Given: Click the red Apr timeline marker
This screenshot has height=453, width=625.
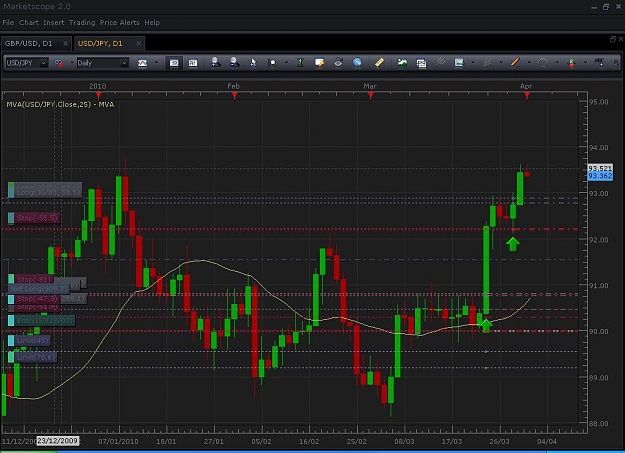Looking at the screenshot, I should tap(527, 95).
